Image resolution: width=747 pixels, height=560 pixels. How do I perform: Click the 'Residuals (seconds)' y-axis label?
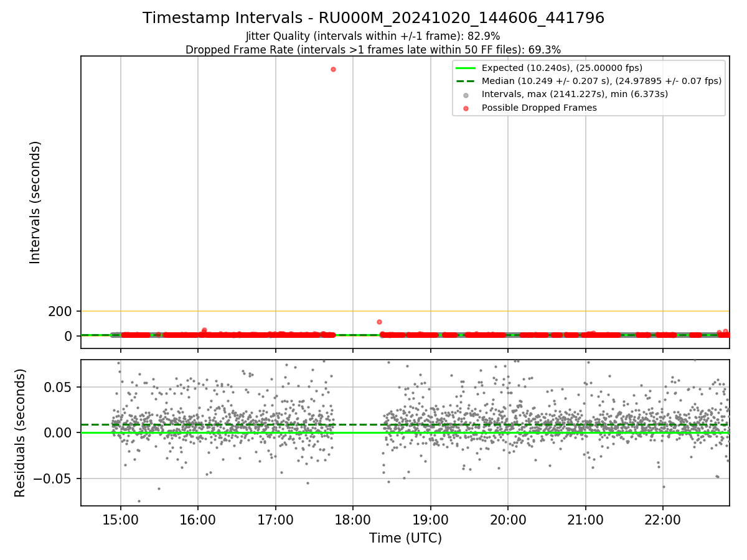[x=21, y=432]
